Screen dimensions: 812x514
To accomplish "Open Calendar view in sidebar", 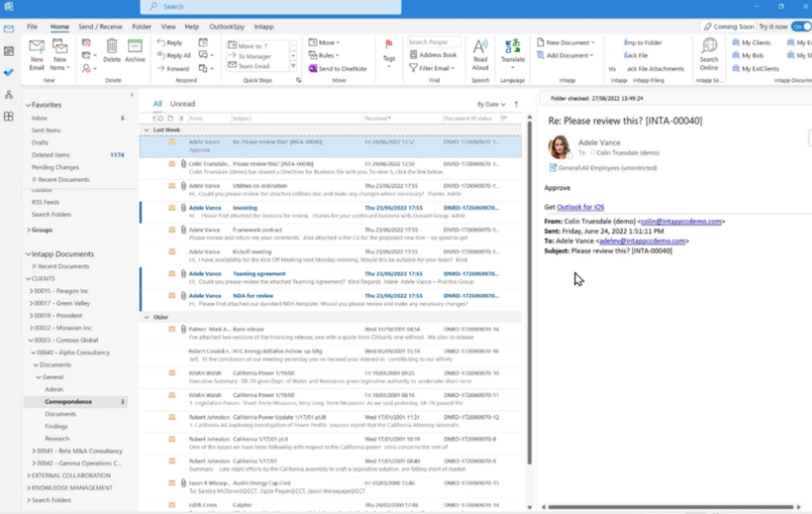I will (x=9, y=50).
